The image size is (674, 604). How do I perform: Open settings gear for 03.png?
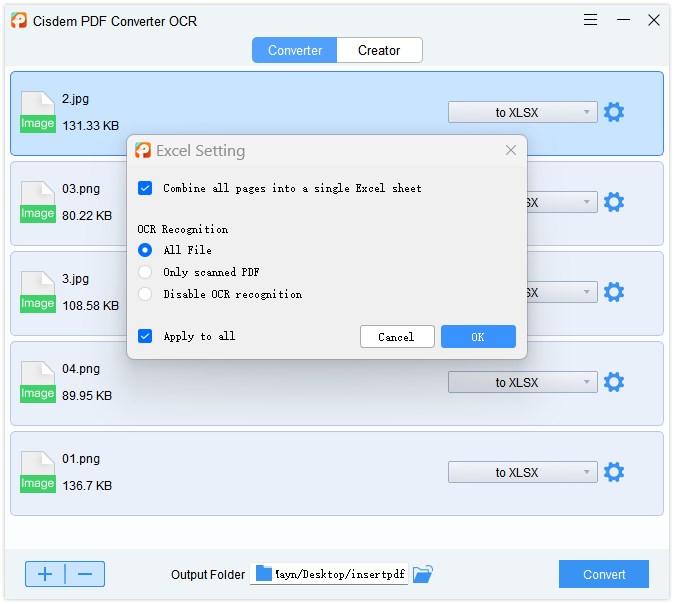pyautogui.click(x=613, y=202)
